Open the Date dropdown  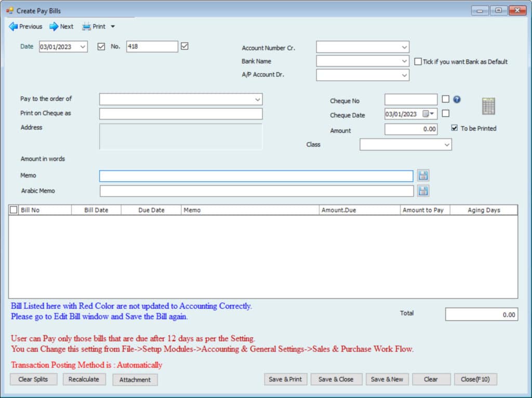point(83,47)
